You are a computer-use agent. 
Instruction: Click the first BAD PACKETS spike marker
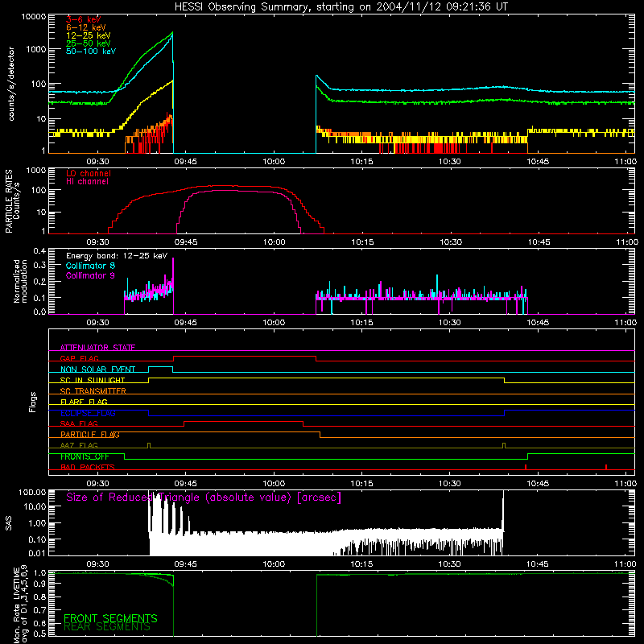coord(526,467)
